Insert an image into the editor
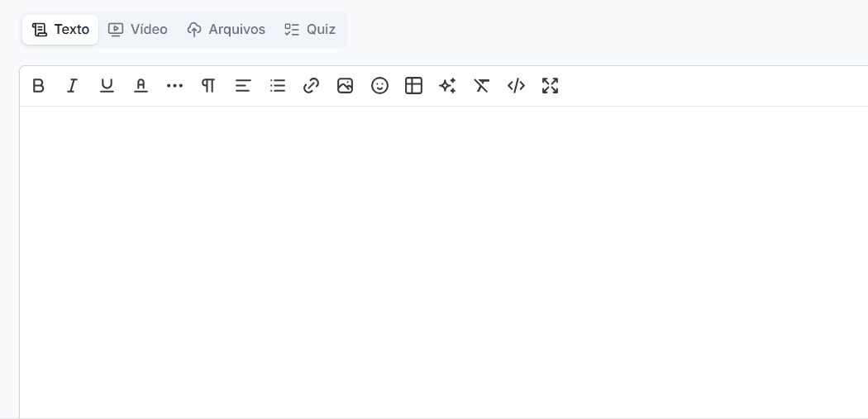The image size is (868, 419). tap(346, 86)
